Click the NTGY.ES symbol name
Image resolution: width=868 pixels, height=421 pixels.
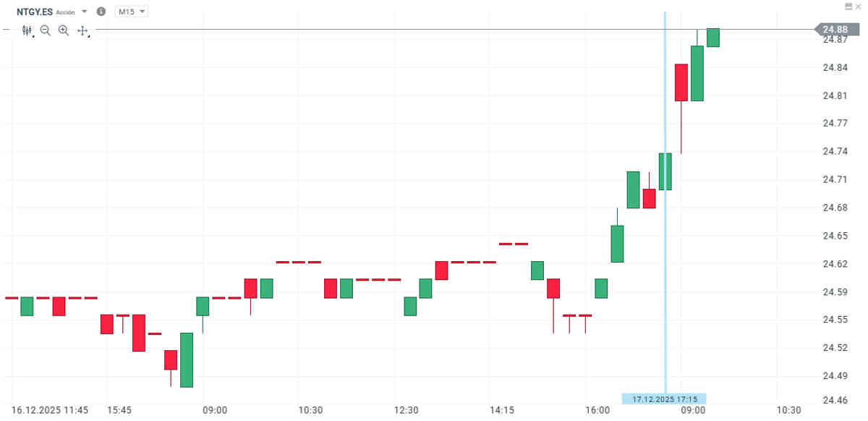[x=35, y=12]
